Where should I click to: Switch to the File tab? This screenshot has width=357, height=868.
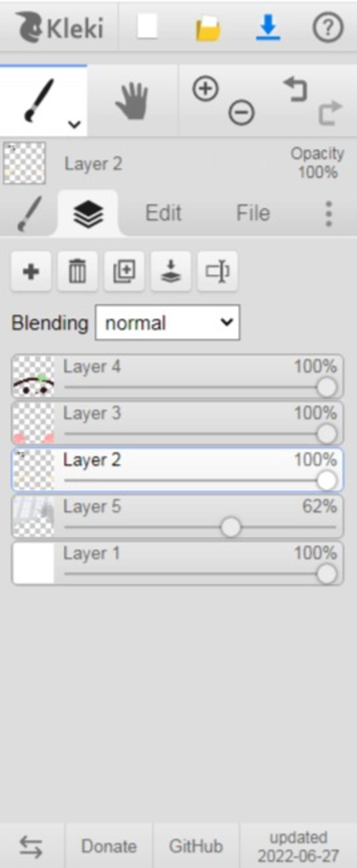(x=253, y=213)
